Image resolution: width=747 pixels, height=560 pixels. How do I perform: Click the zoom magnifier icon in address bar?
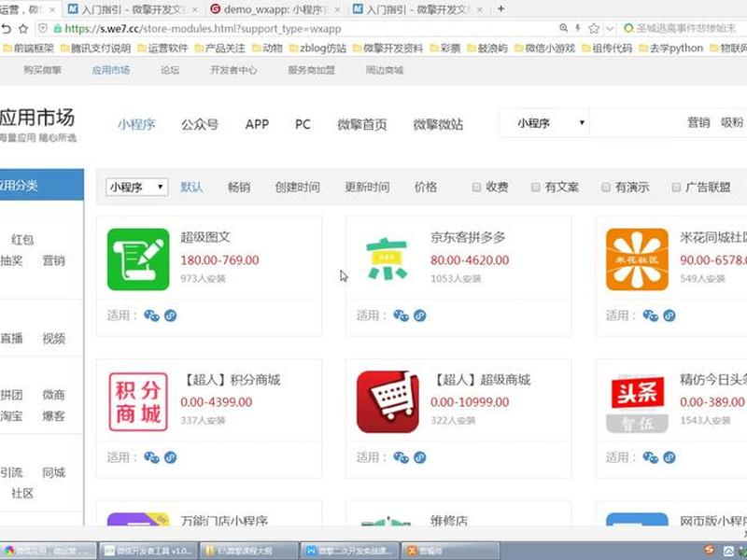(x=564, y=28)
